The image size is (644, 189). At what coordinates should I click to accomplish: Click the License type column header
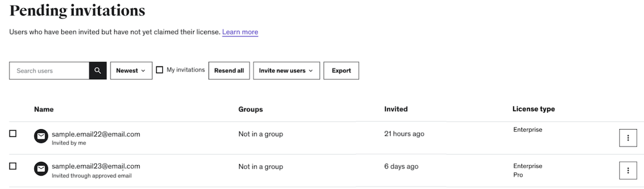[533, 109]
